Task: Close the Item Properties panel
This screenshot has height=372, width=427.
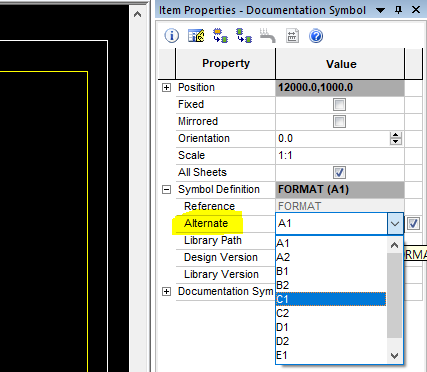Action: point(416,10)
